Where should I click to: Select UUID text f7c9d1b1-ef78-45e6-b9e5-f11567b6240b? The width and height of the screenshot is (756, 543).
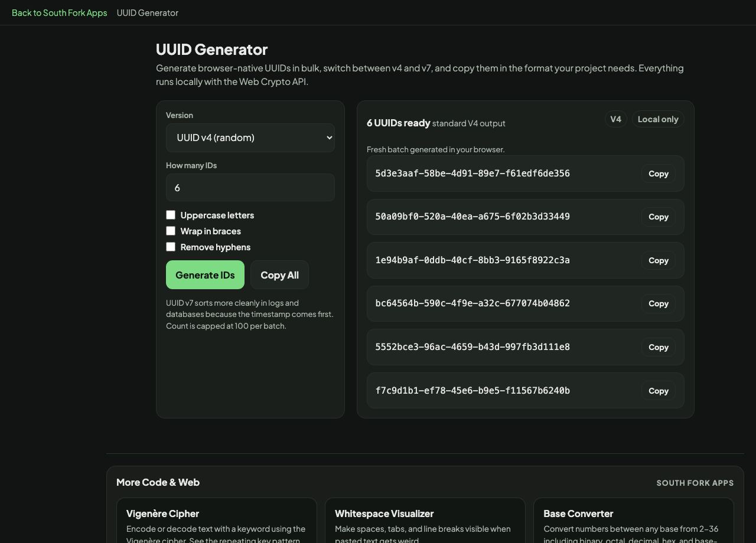click(x=472, y=391)
